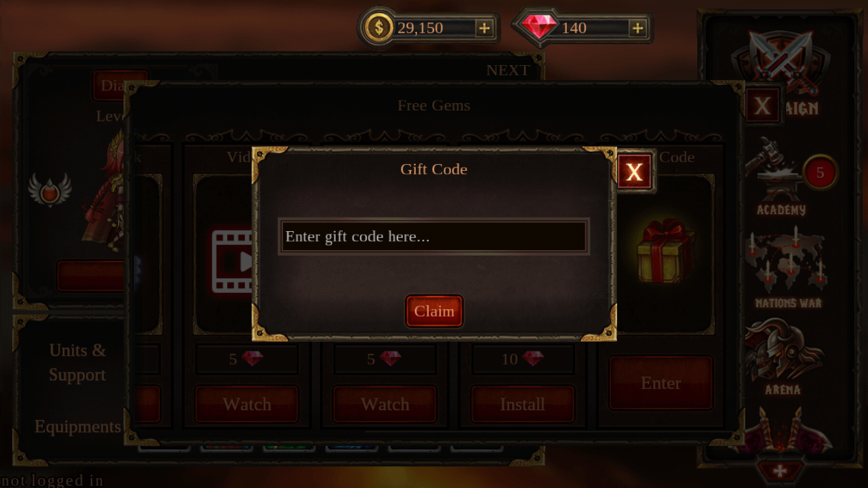Close the Free Gems window
Screen dimensions: 868x488
762,106
